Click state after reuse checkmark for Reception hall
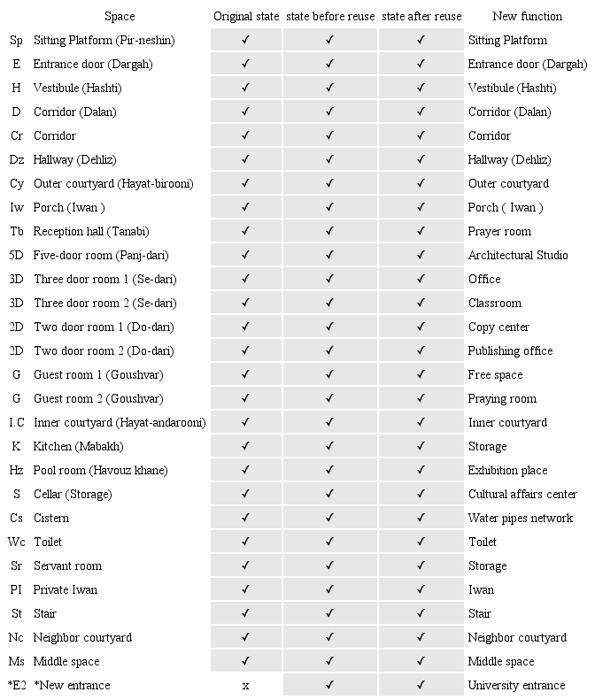This screenshot has width=595, height=700. coord(421,231)
